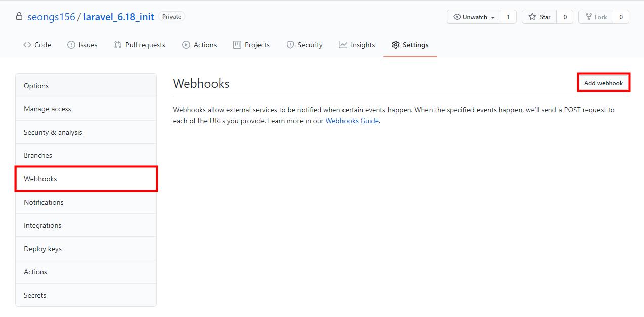Click the Settings gear icon

pyautogui.click(x=396, y=45)
